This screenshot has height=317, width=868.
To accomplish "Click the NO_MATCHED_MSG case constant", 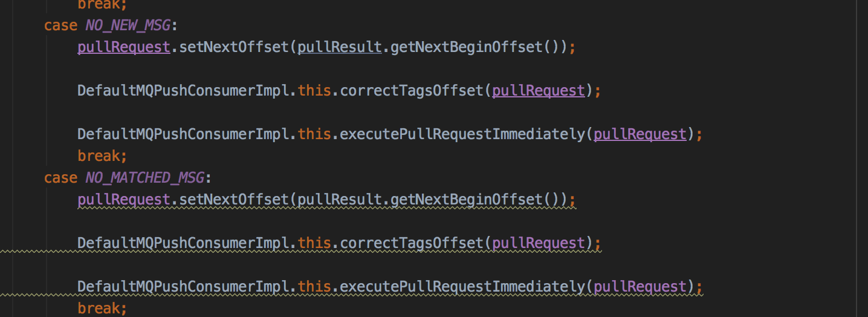I will (x=144, y=178).
